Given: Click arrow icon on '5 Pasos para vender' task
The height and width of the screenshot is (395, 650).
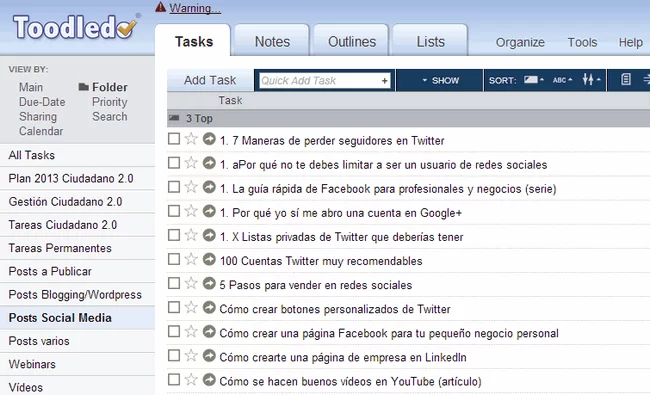Looking at the screenshot, I should tap(209, 283).
